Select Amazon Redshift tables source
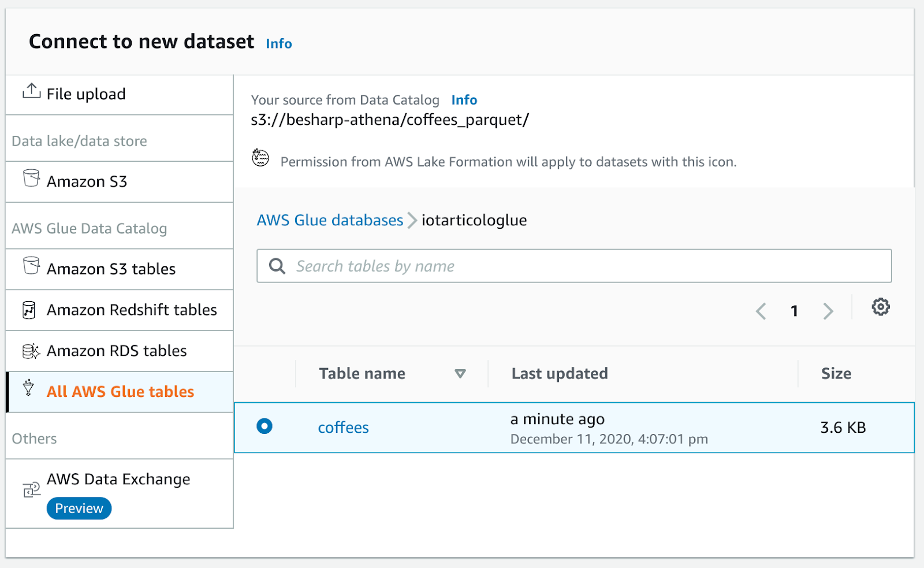 [120, 310]
